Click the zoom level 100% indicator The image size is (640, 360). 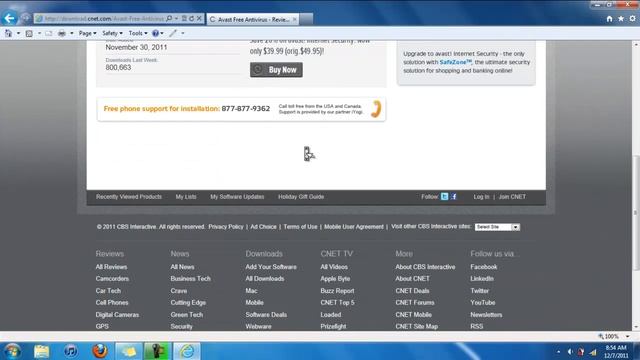click(x=609, y=336)
